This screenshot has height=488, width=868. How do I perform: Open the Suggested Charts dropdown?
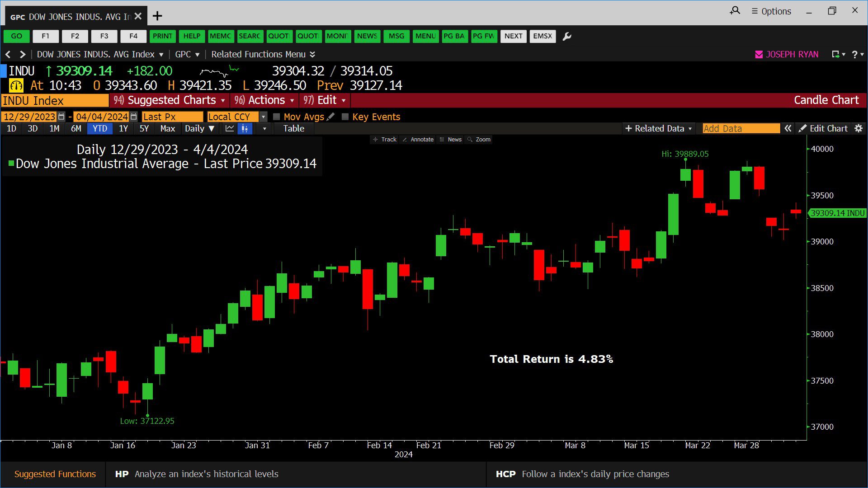tap(170, 100)
